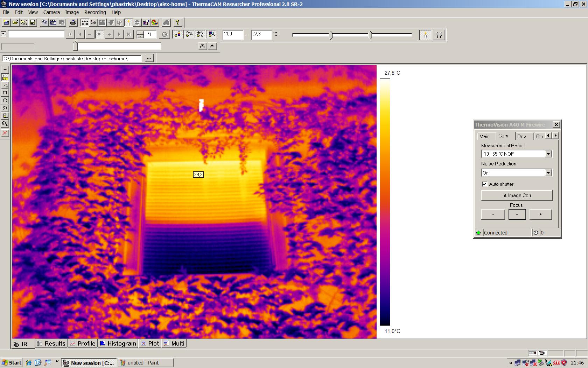The width and height of the screenshot is (588, 368).
Task: Select the circle area measurement tool
Action: click(5, 101)
